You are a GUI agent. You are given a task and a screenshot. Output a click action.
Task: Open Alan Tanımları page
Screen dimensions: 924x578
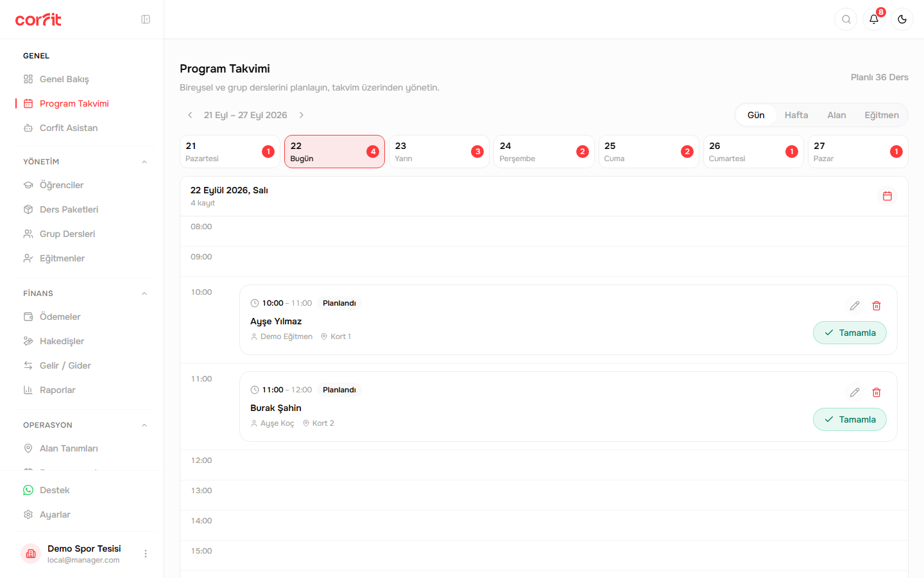85,448
